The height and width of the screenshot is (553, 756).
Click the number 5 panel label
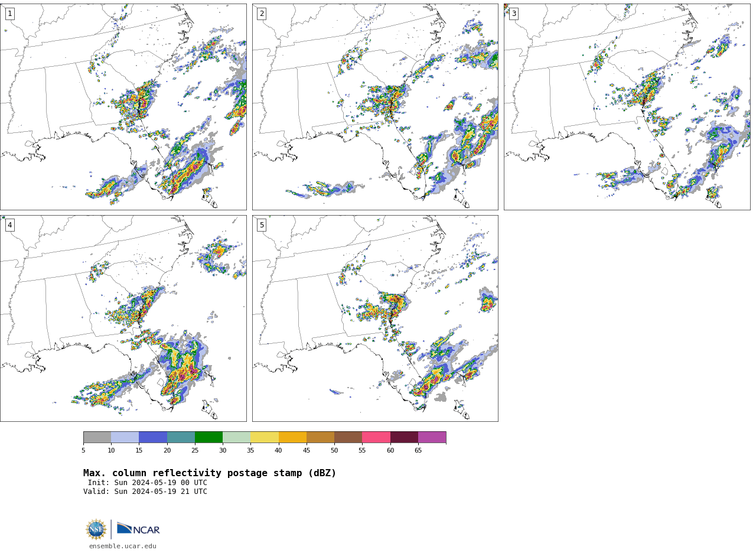coord(262,225)
